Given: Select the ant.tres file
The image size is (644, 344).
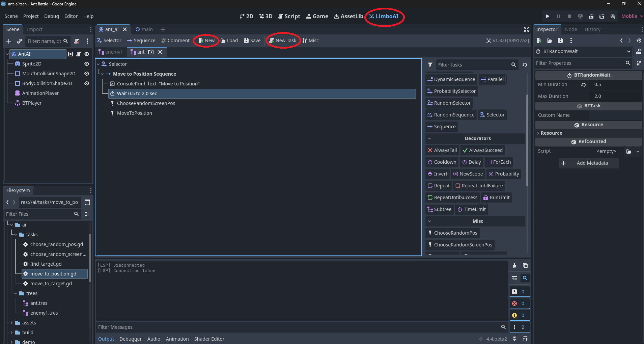Looking at the screenshot, I should pos(38,303).
